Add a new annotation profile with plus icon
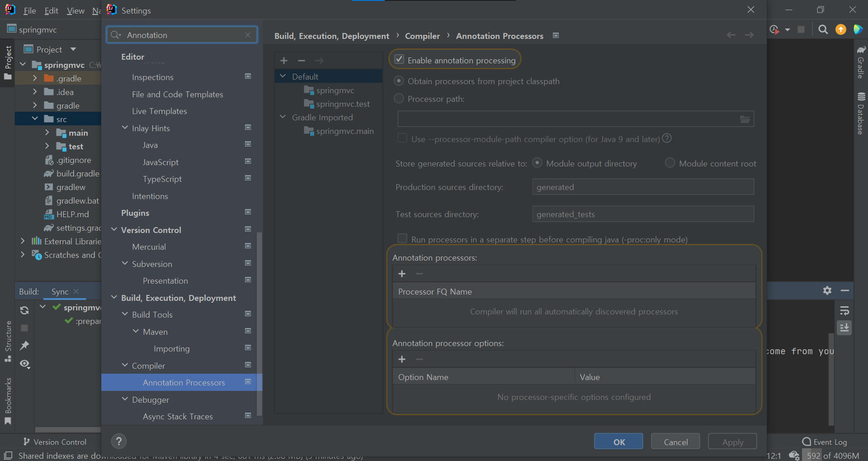This screenshot has height=461, width=868. (284, 61)
